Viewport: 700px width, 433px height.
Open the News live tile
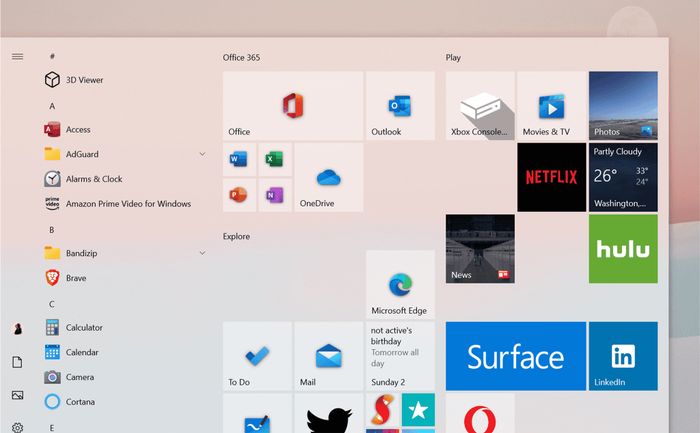tap(480, 249)
